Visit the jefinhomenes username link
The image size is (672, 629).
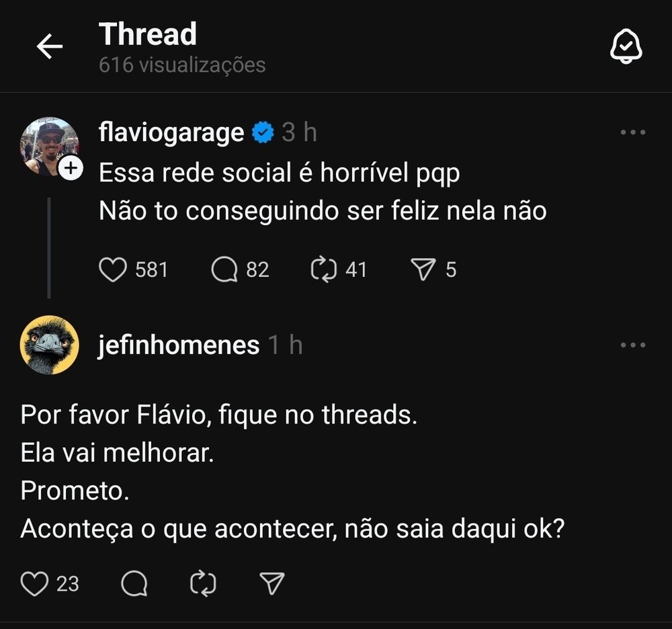tap(179, 345)
